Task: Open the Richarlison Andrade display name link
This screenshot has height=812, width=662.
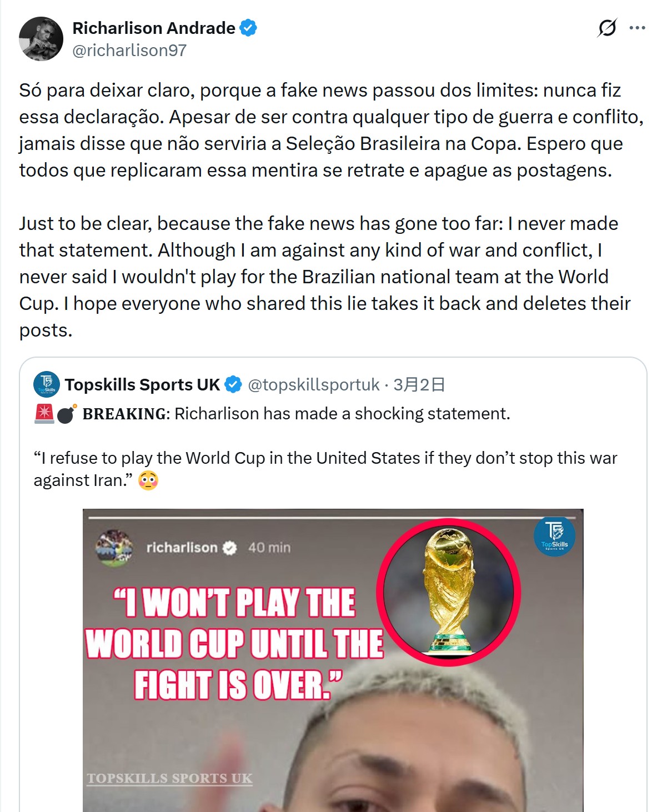Action: pos(154,28)
